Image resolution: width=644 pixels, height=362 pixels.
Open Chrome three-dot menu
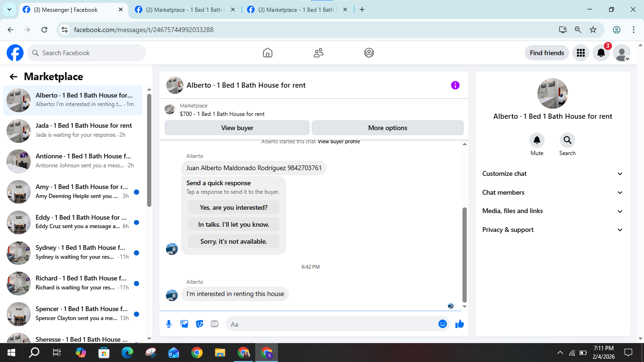pos(634,30)
